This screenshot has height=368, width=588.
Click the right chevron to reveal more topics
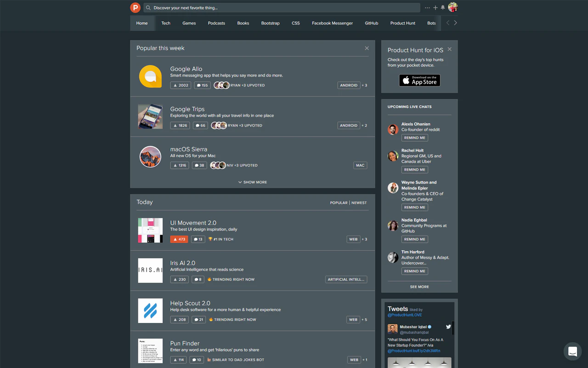click(x=455, y=23)
